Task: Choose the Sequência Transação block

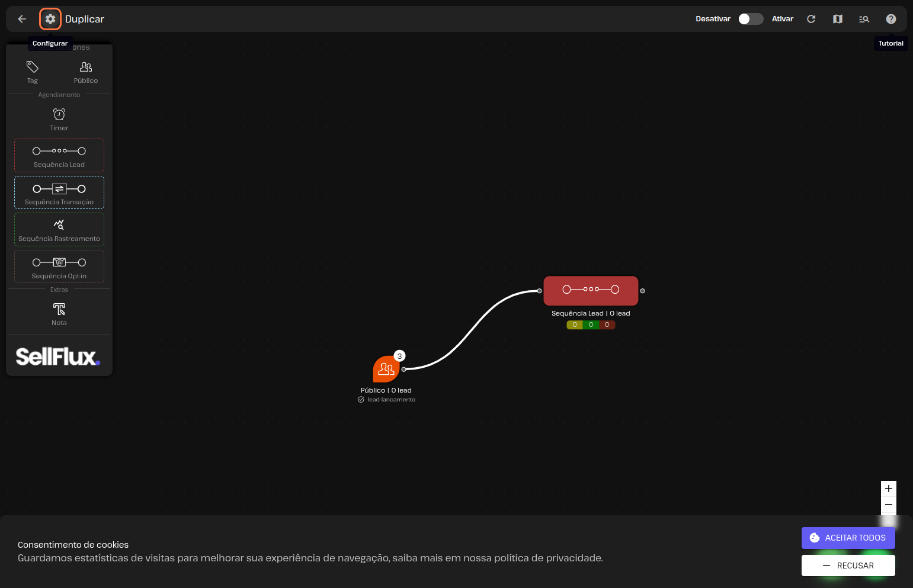Action: point(59,192)
